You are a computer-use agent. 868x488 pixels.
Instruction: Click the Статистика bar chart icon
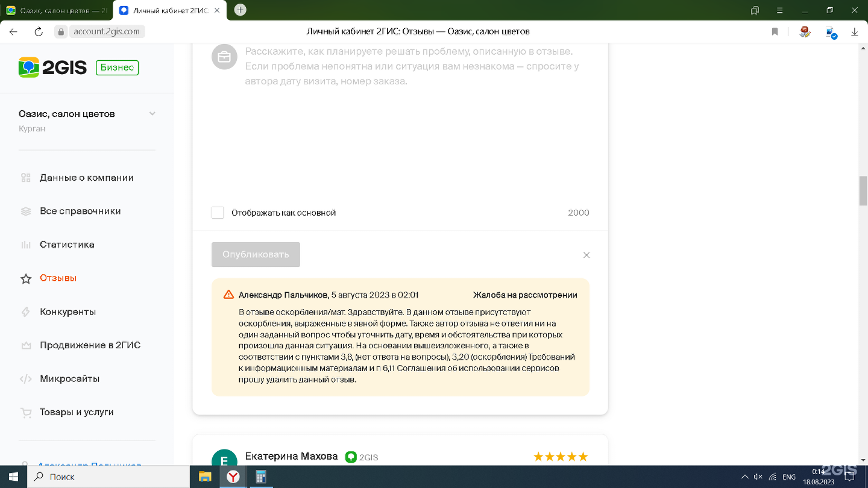pos(26,245)
